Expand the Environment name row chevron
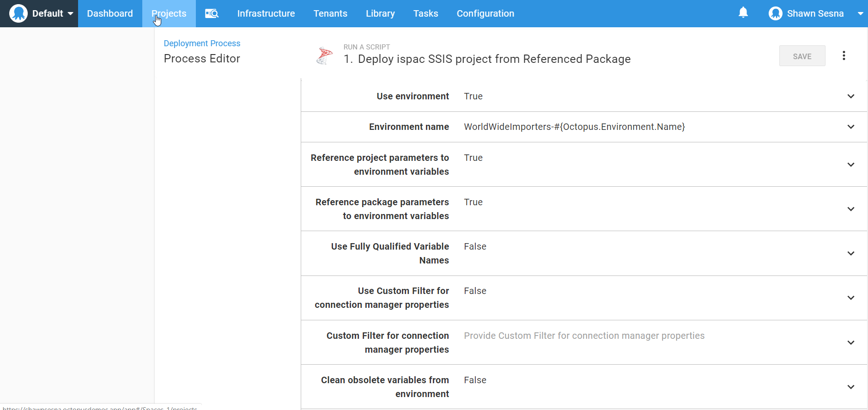The image size is (868, 410). pos(850,127)
